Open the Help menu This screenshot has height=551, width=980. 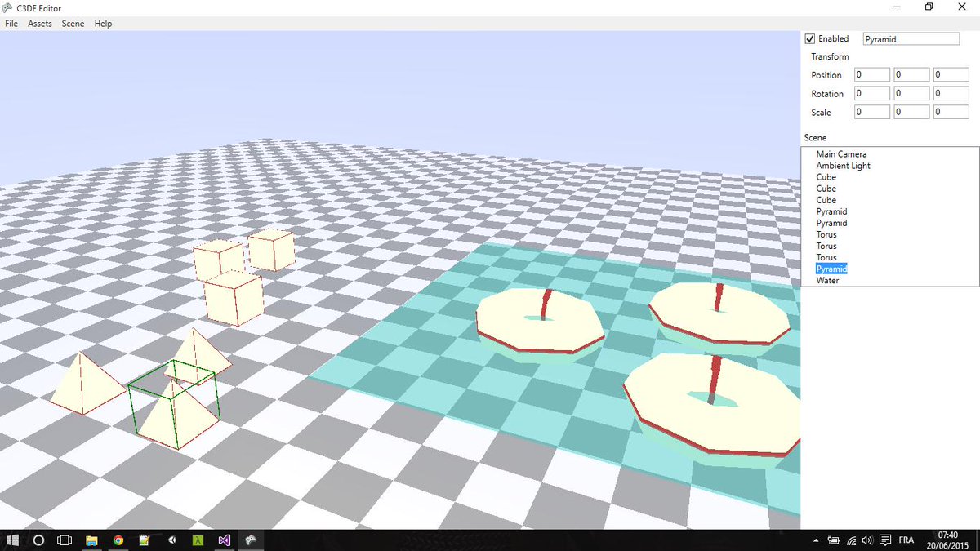tap(103, 24)
